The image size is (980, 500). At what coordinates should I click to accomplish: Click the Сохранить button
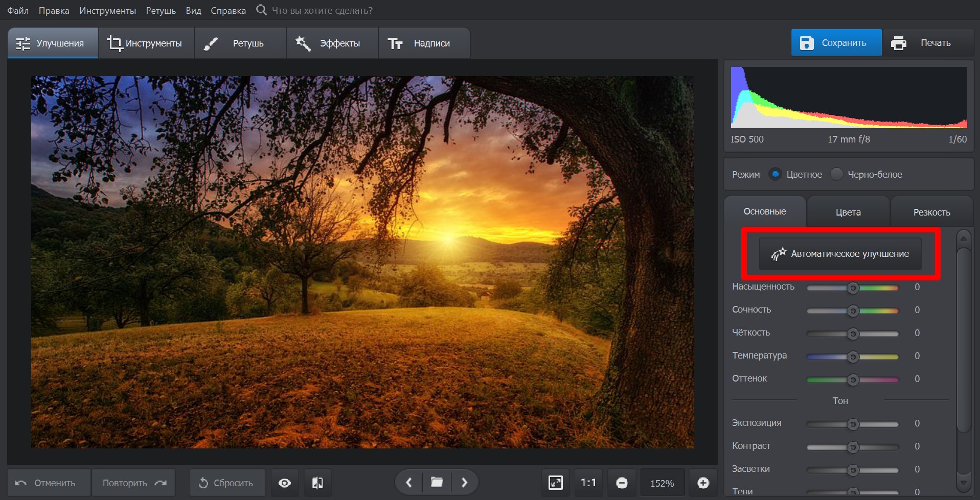point(836,42)
